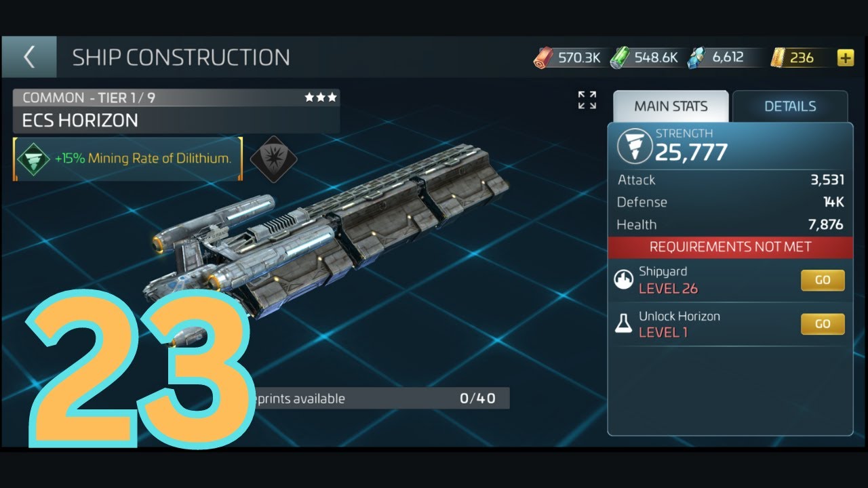The height and width of the screenshot is (488, 868).
Task: Tap the green tritanium resource icon
Action: [x=620, y=58]
